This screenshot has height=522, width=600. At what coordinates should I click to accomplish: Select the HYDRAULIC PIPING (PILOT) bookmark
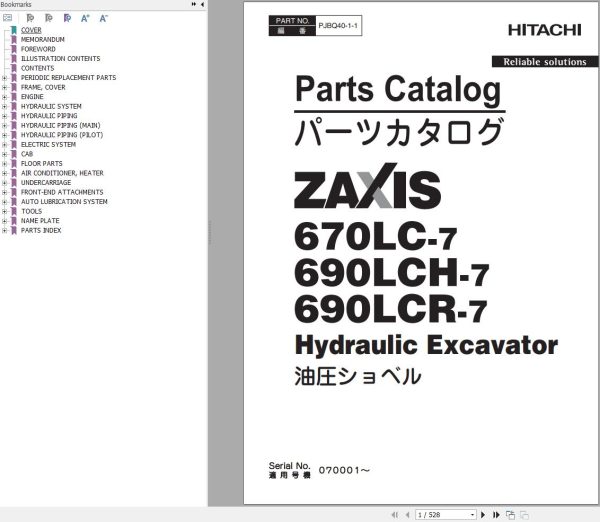62,135
